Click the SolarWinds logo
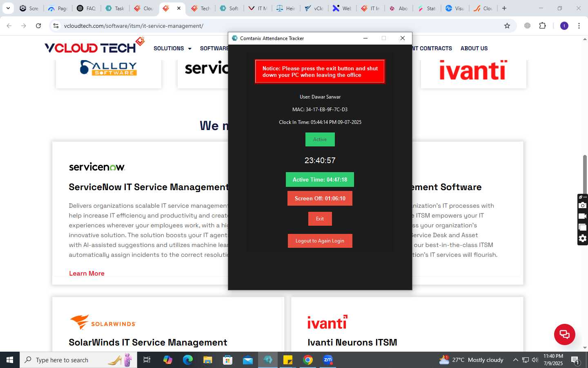 point(102,322)
